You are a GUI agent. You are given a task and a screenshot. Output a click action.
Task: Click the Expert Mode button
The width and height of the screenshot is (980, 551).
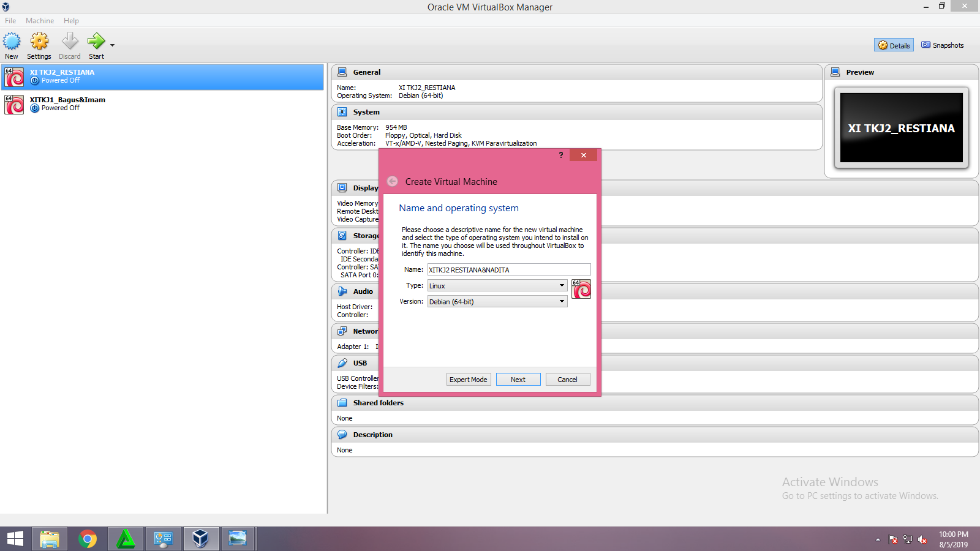pyautogui.click(x=469, y=380)
